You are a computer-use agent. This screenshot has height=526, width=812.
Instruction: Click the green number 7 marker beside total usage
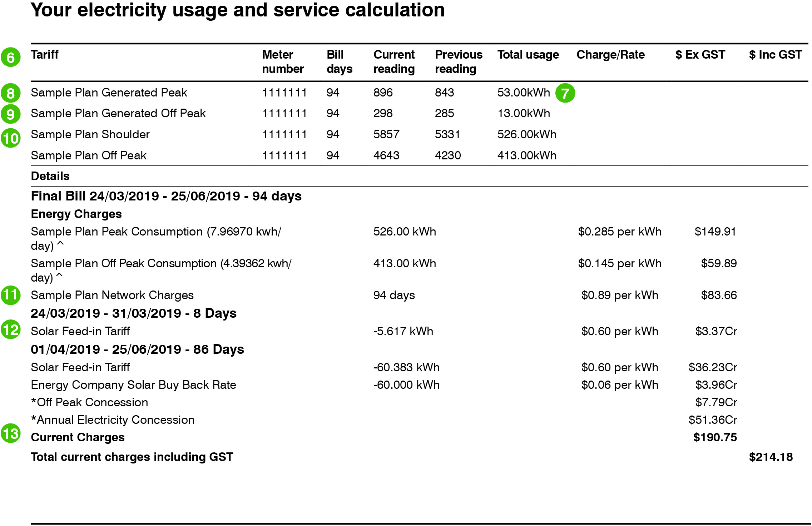click(565, 93)
